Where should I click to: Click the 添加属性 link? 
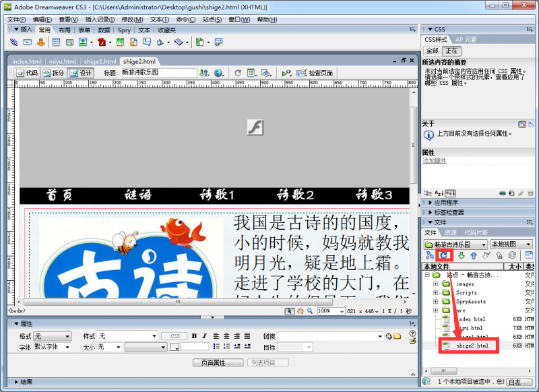(x=435, y=161)
